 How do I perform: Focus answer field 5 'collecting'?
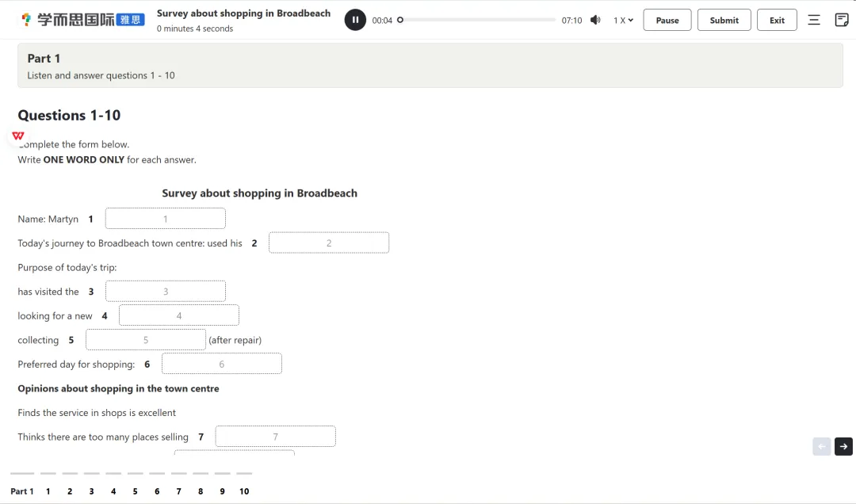click(x=146, y=340)
